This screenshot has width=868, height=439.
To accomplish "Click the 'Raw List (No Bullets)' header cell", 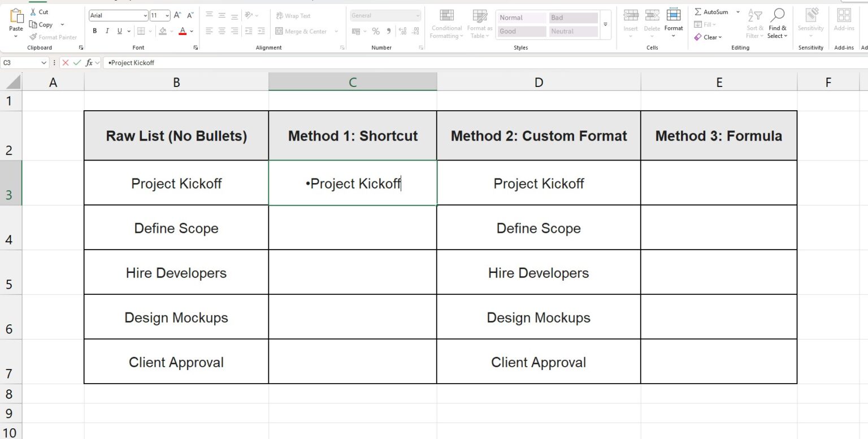I will tap(176, 136).
